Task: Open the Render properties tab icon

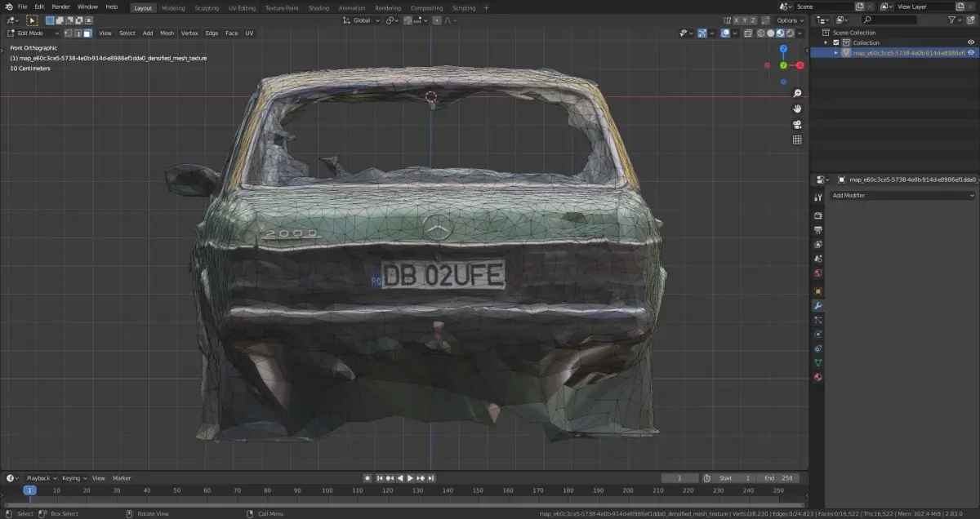Action: tap(817, 215)
